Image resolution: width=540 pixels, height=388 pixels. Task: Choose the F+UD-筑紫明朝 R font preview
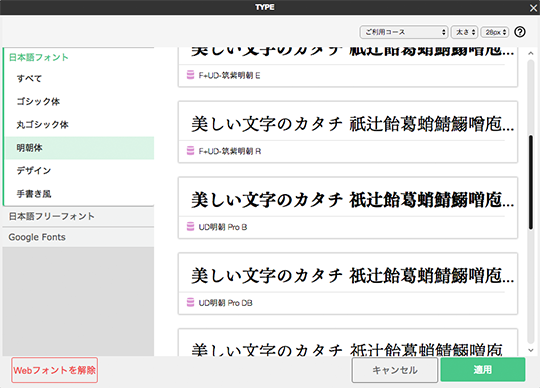coord(348,132)
